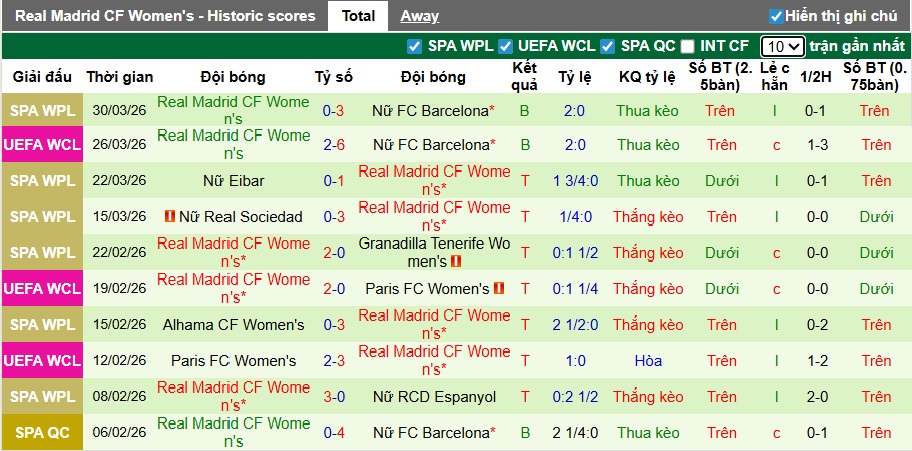Enable the INT CF filter checkbox
The width and height of the screenshot is (912, 451).
point(688,46)
